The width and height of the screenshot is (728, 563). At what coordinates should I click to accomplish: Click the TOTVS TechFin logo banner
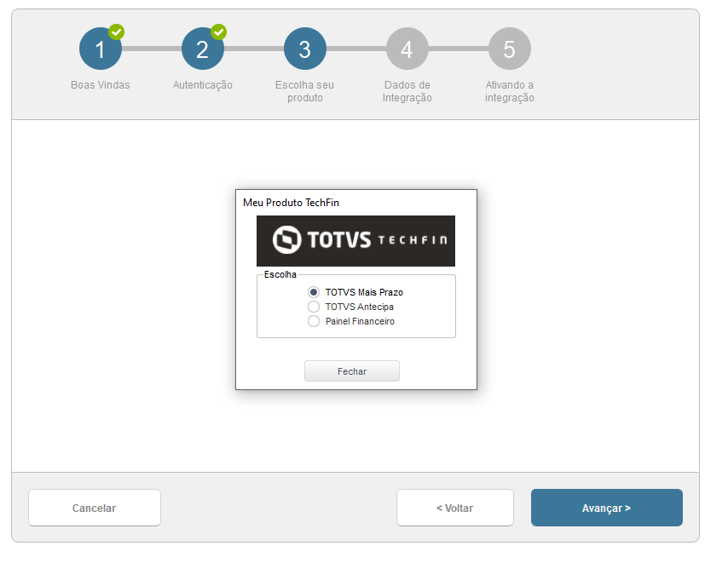[355, 241]
